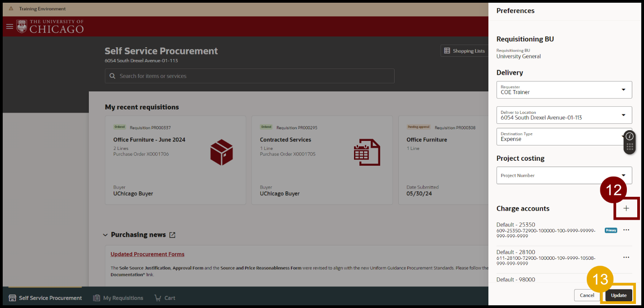Open the Cart tab
This screenshot has width=644, height=308.
click(x=165, y=298)
